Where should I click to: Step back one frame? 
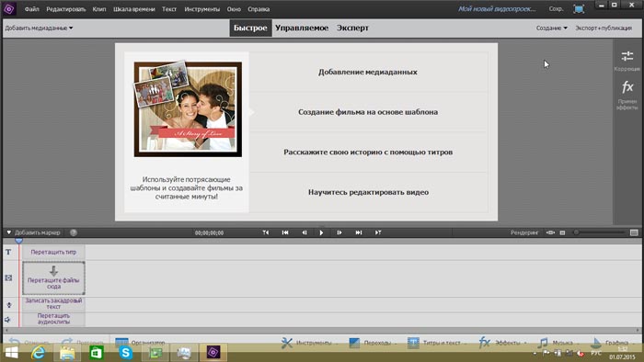click(x=305, y=232)
